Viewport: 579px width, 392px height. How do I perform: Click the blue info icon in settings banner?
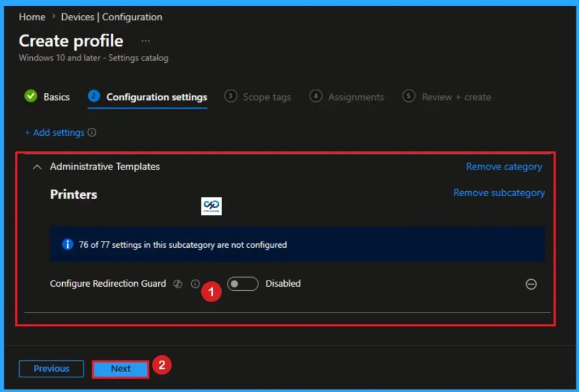(68, 244)
